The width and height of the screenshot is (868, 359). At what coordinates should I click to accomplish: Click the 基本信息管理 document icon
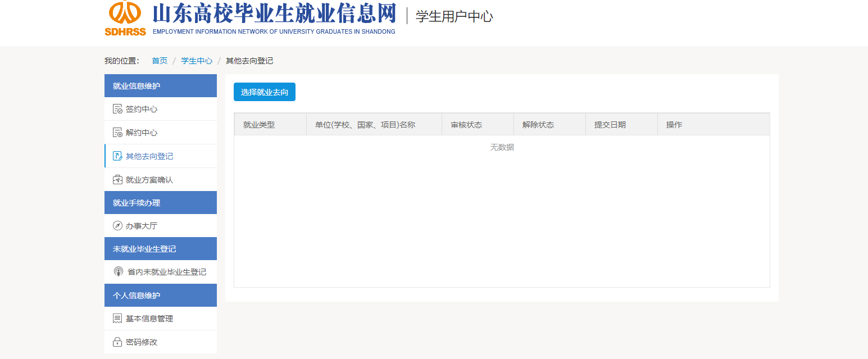(x=117, y=319)
